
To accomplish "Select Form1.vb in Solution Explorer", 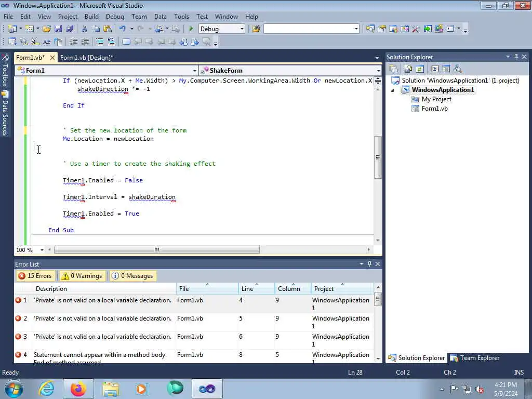I will [434, 109].
